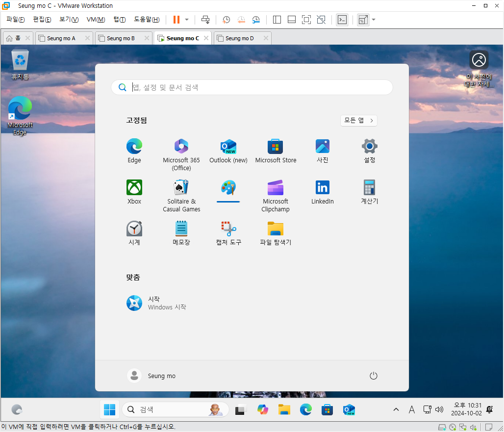Open the 탭(T) menu
Image resolution: width=504 pixels, height=432 pixels.
(x=119, y=20)
